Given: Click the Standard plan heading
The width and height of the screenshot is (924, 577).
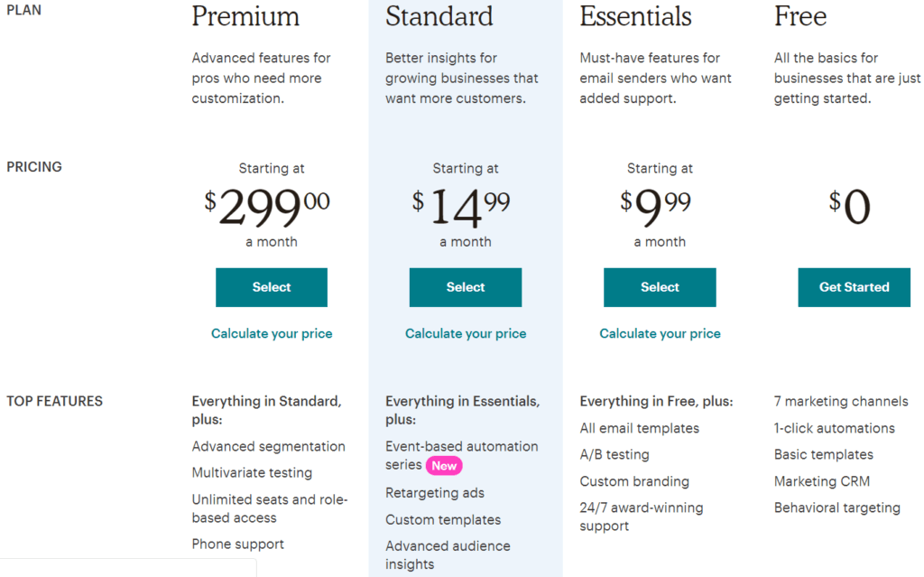Looking at the screenshot, I should click(439, 16).
